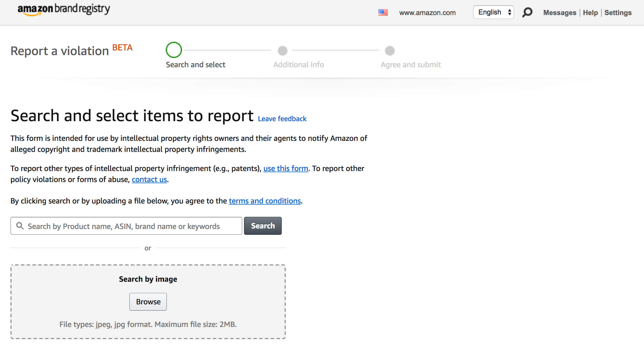Click the Settings navigation item
This screenshot has width=644, height=349.
point(618,12)
